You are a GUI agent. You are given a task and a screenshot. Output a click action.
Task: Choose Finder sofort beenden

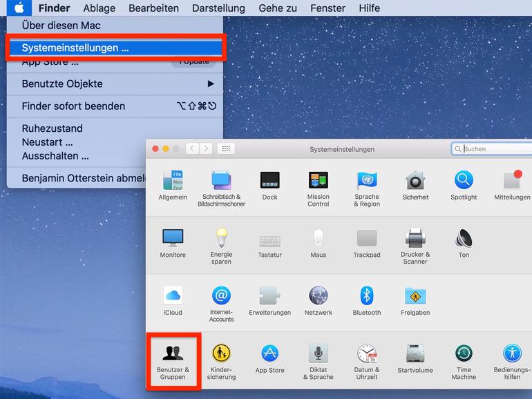[115, 106]
